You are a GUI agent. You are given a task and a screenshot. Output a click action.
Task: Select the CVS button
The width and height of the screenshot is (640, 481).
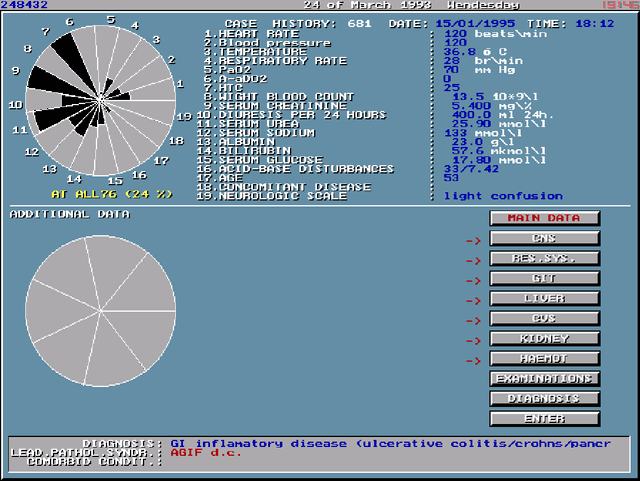[544, 318]
